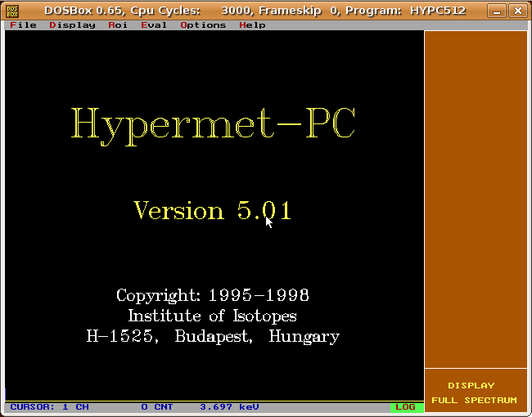This screenshot has width=532, height=417.
Task: Click the 'Institute of Isotopes' line
Action: (213, 316)
